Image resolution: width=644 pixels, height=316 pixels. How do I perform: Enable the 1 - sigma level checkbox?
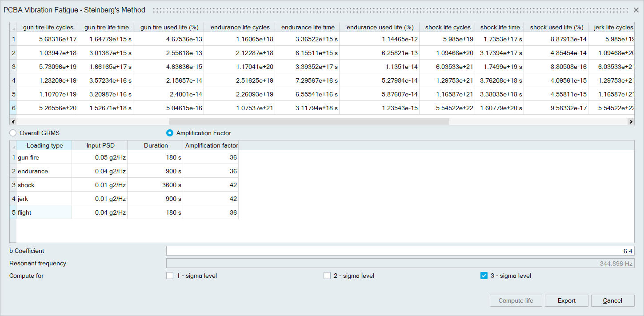coord(170,276)
